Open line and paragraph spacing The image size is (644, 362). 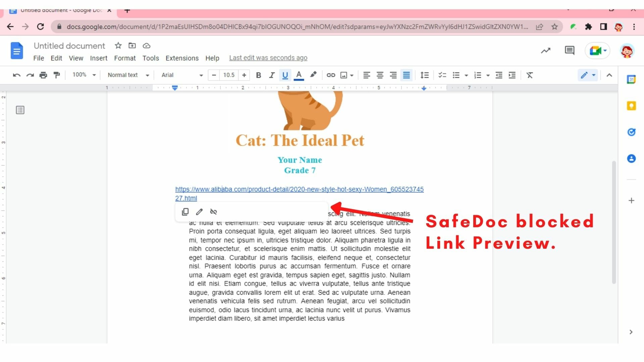(425, 75)
